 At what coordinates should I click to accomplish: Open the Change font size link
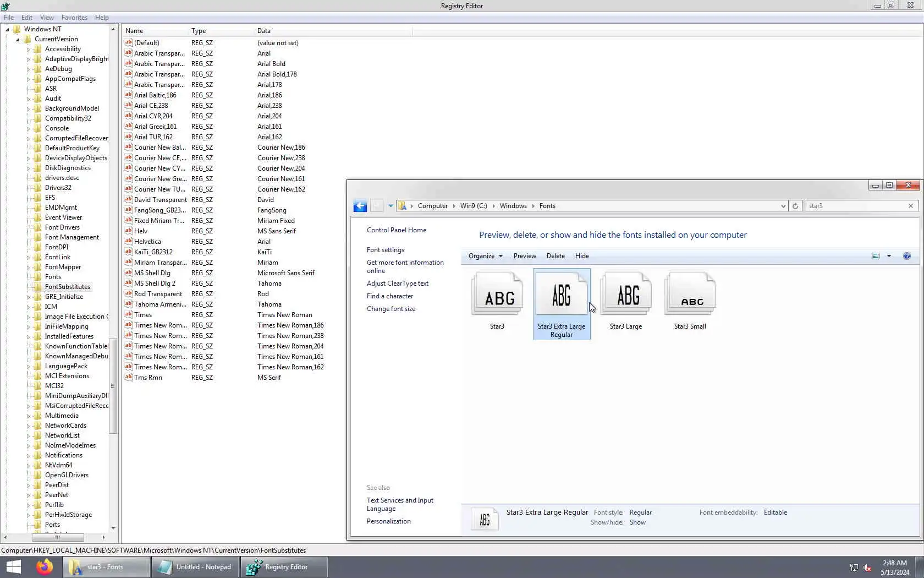pos(391,309)
